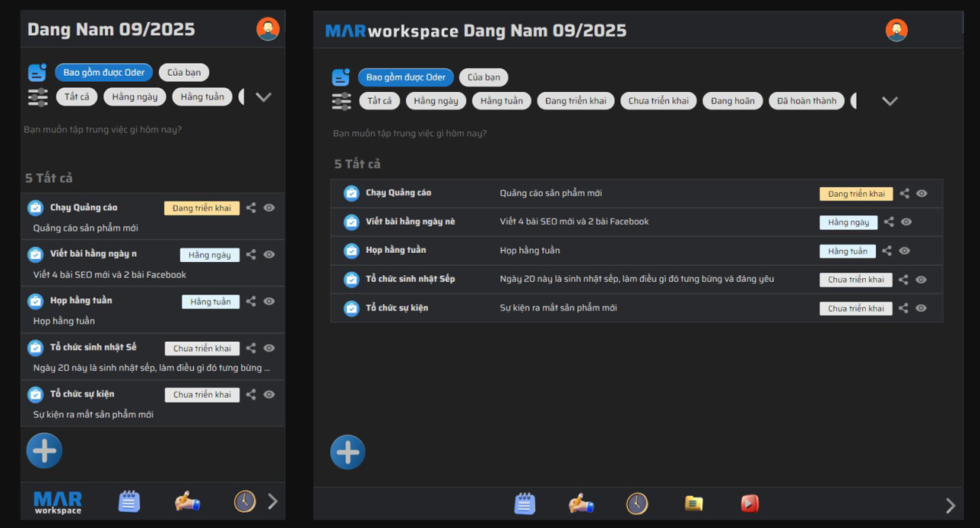This screenshot has width=980, height=528.
Task: Click 'Bao gồm được Oder' button in desktop panel
Action: (x=406, y=77)
